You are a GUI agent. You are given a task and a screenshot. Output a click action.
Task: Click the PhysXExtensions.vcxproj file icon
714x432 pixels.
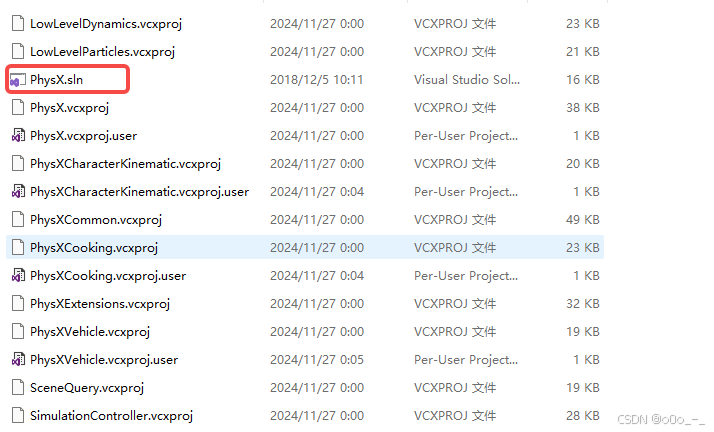[18, 304]
